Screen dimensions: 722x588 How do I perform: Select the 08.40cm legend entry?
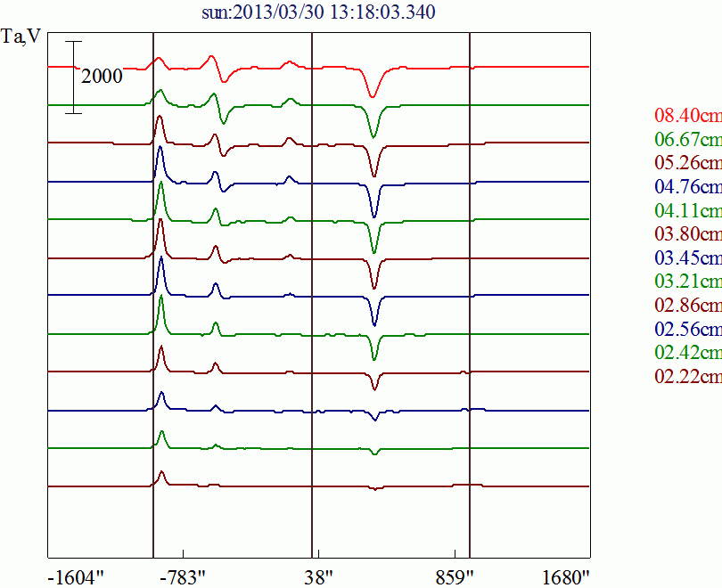coord(688,115)
